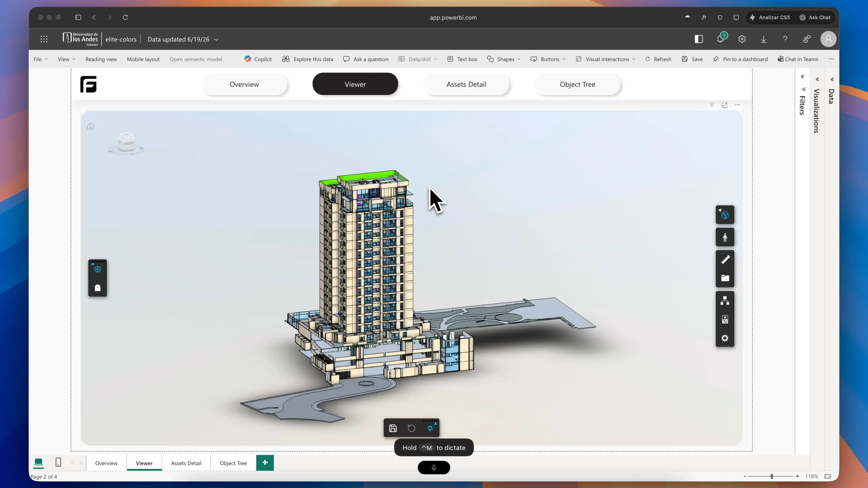The image size is (868, 488).
Task: Click the blue sync icon in bottom toolbar
Action: pyautogui.click(x=430, y=428)
